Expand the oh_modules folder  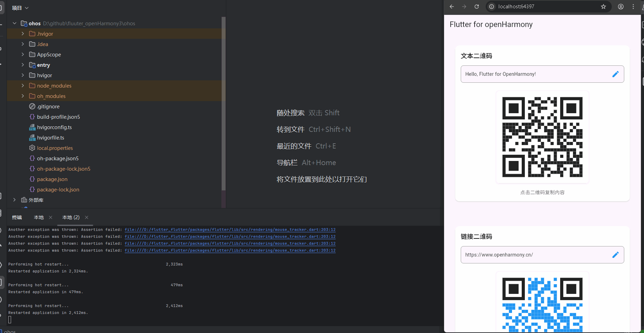click(x=23, y=96)
